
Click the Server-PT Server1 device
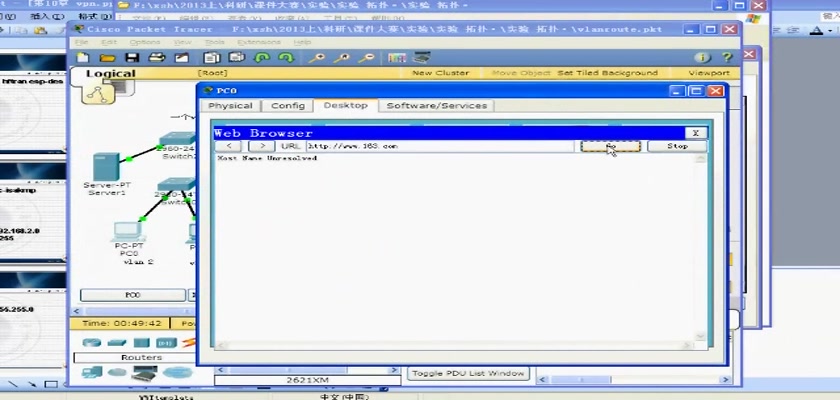tap(106, 167)
